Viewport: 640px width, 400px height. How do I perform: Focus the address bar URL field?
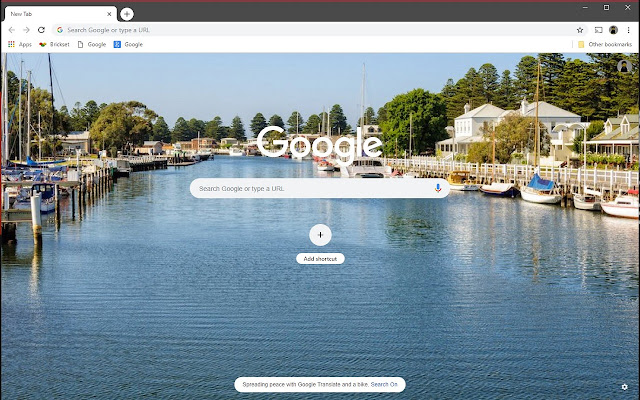[x=318, y=30]
